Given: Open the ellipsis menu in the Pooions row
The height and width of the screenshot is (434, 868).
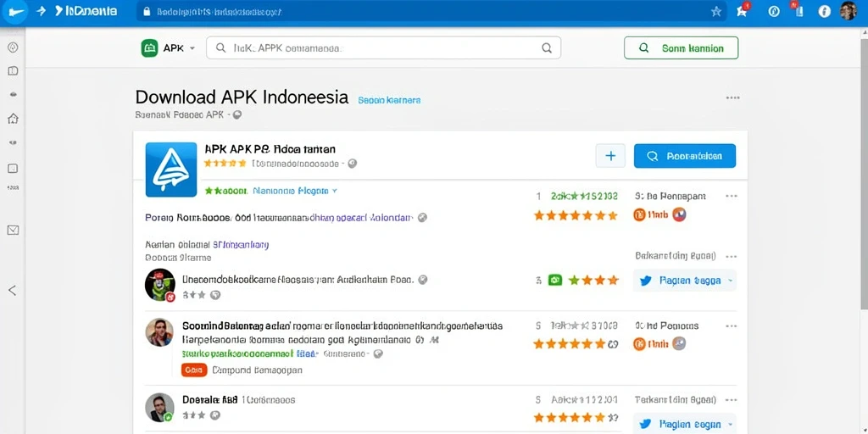Looking at the screenshot, I should pyautogui.click(x=732, y=325).
